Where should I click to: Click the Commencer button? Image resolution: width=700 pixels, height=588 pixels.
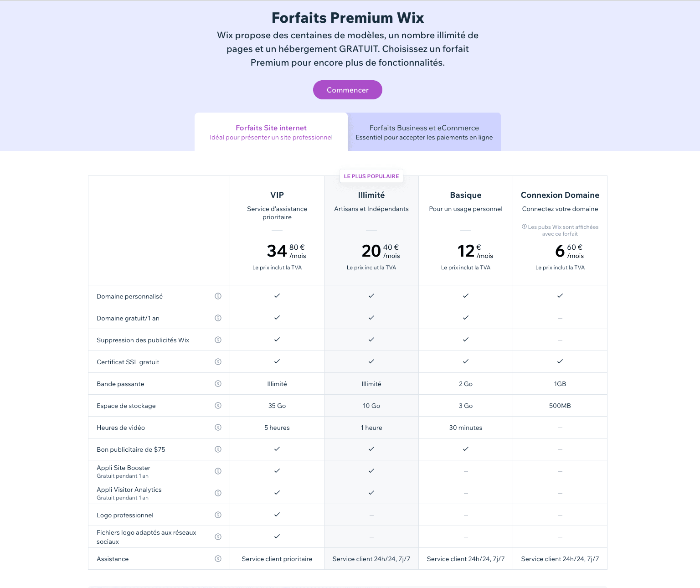(x=348, y=90)
